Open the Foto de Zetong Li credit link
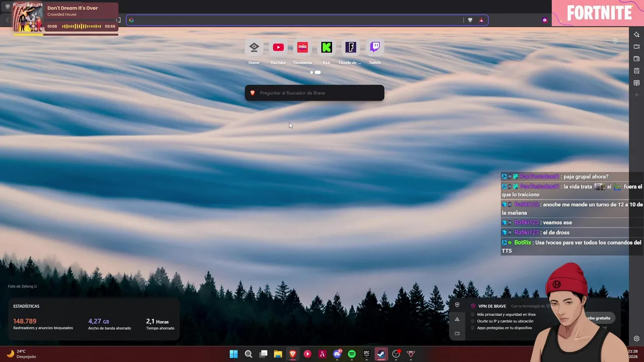Screen dimensions: 644x362 pyautogui.click(x=22, y=287)
